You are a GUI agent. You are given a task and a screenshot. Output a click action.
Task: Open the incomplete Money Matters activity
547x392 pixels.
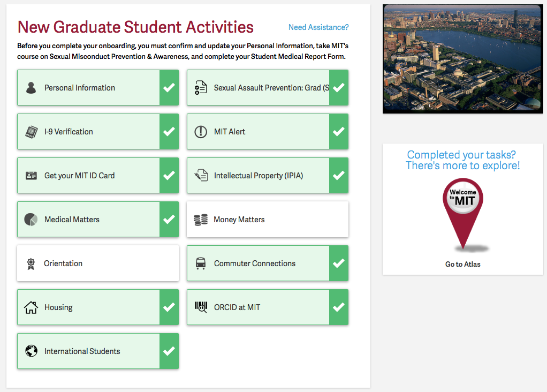click(268, 219)
